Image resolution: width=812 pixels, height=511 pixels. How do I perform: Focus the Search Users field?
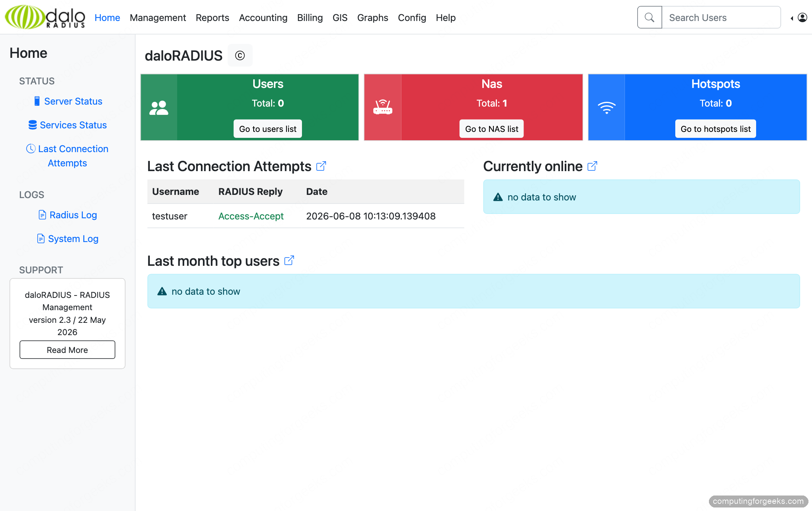(721, 17)
